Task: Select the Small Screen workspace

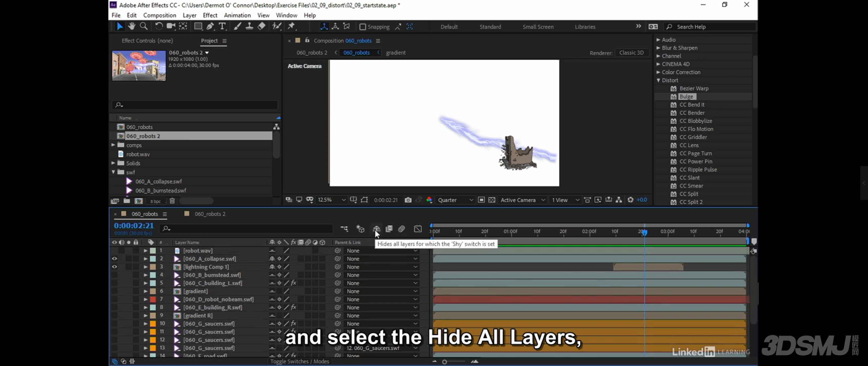Action: click(538, 27)
